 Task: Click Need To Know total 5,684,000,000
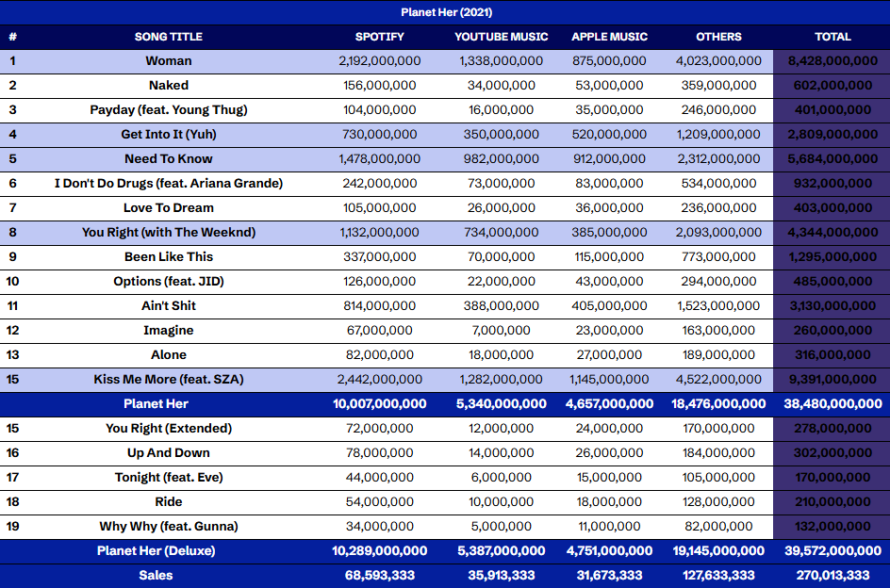click(x=832, y=159)
